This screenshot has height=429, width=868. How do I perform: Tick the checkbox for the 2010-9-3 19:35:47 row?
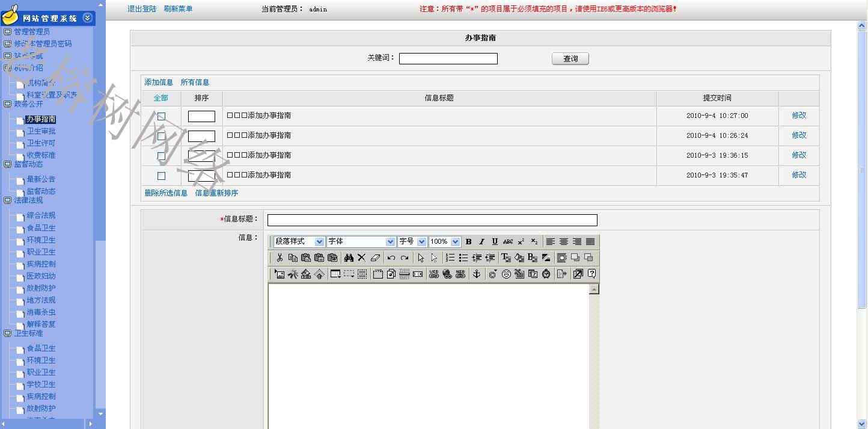point(161,176)
